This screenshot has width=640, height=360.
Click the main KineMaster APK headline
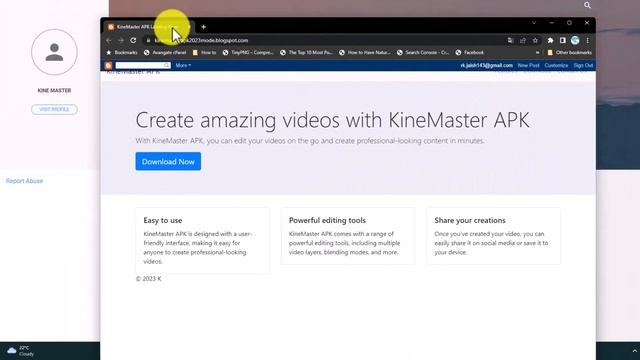(x=332, y=120)
